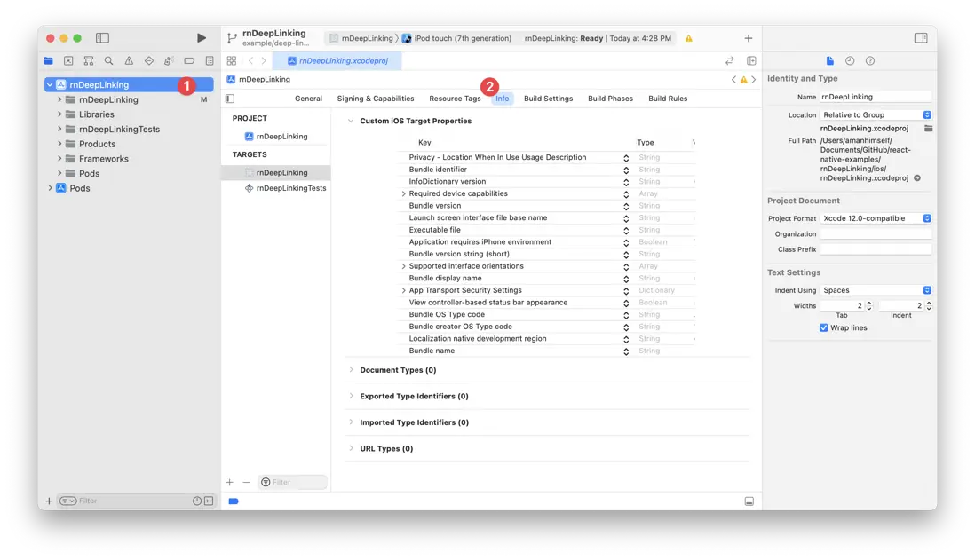Show the Quick Help inspector
This screenshot has width=975, height=560.
[870, 61]
